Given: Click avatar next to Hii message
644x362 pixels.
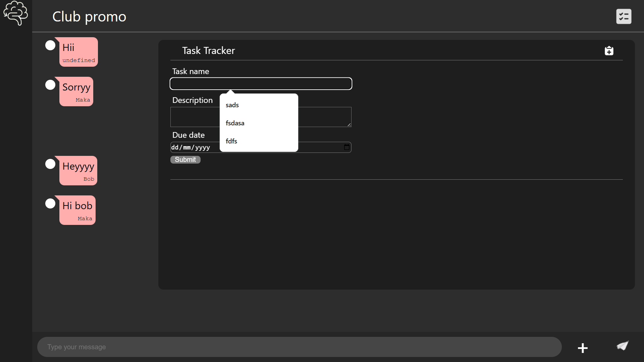Looking at the screenshot, I should (x=50, y=45).
